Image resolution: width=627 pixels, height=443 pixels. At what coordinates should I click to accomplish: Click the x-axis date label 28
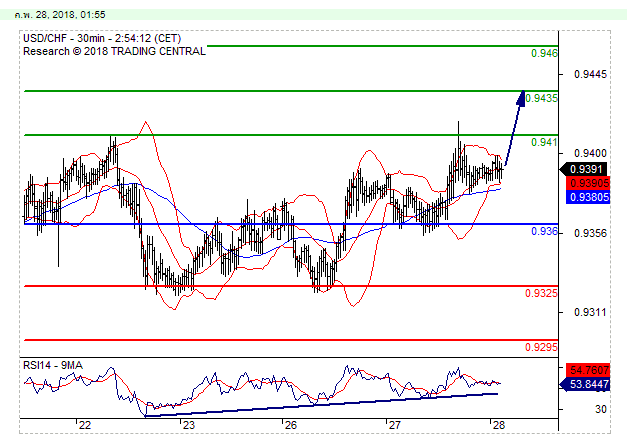click(x=499, y=425)
